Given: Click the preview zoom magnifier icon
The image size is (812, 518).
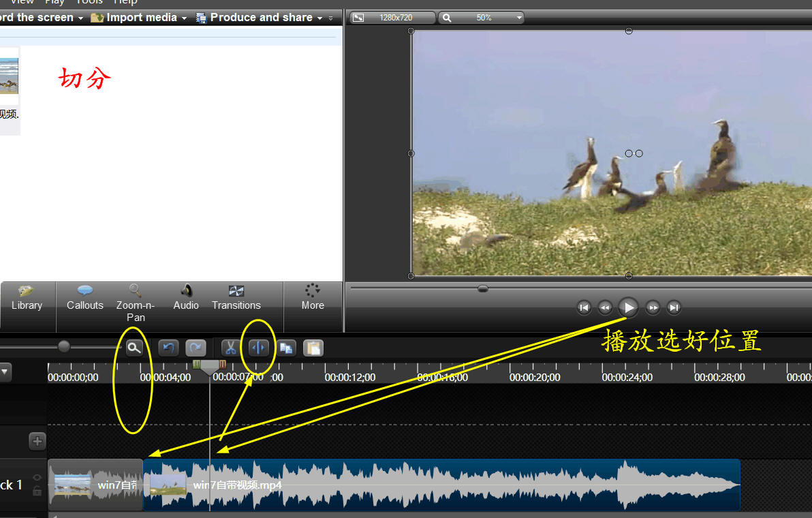Looking at the screenshot, I should click(447, 18).
